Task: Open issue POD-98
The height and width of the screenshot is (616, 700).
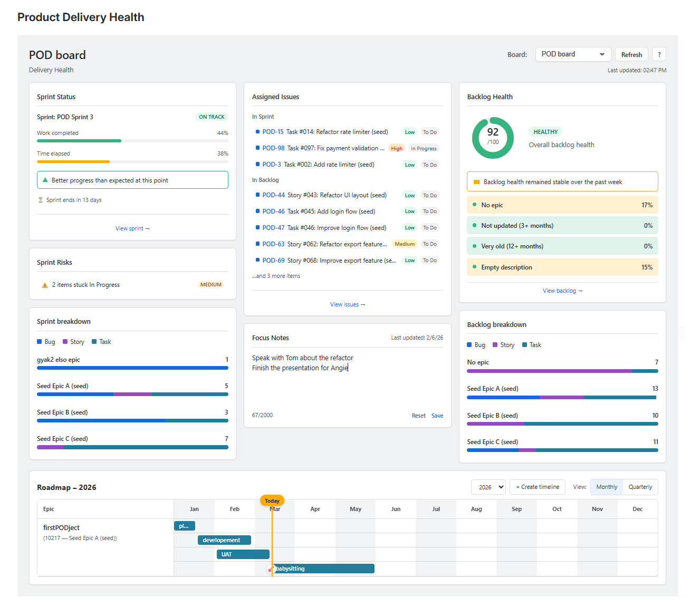Action: (273, 148)
